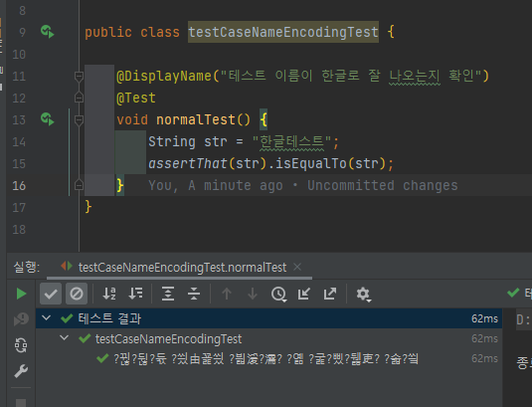
Task: Open wrench settings icon in run panel
Action: tap(21, 371)
